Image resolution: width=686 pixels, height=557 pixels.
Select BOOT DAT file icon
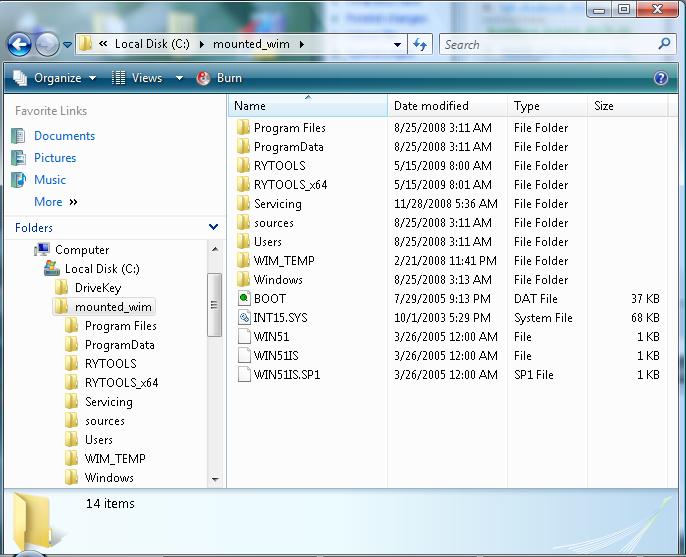point(244,298)
